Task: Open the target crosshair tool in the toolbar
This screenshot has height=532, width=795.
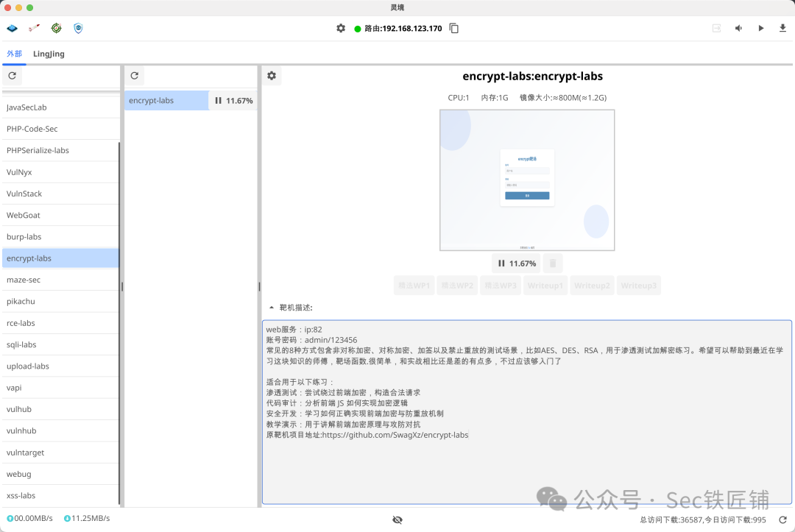Action: pos(56,28)
